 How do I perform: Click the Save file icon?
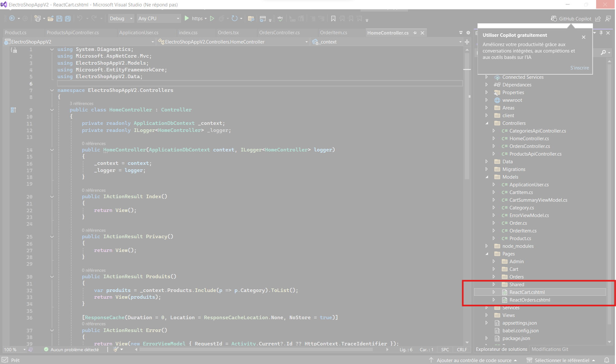[x=59, y=19]
